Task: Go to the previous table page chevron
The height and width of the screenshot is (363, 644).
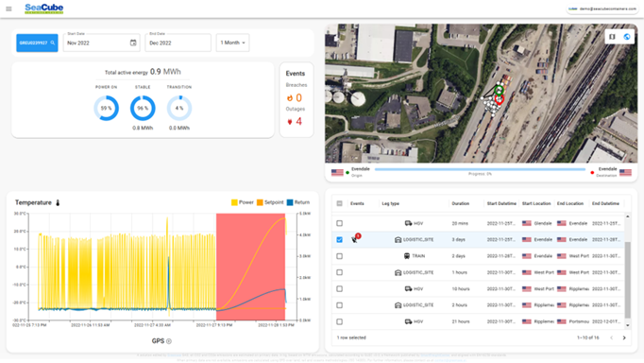Action: (611, 337)
